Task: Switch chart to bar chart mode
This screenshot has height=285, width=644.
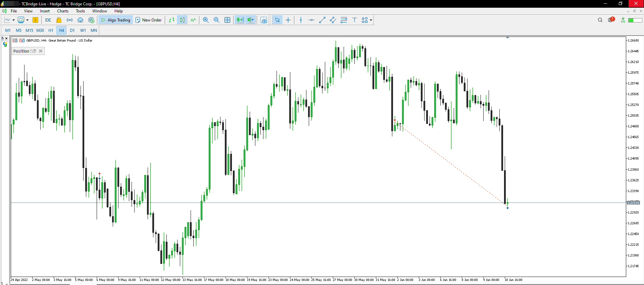Action: 171,20
